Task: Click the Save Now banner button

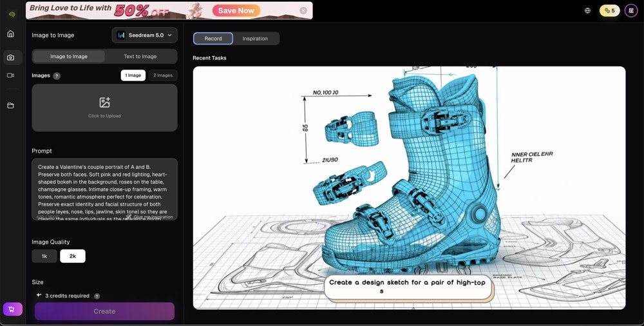Action: click(236, 11)
